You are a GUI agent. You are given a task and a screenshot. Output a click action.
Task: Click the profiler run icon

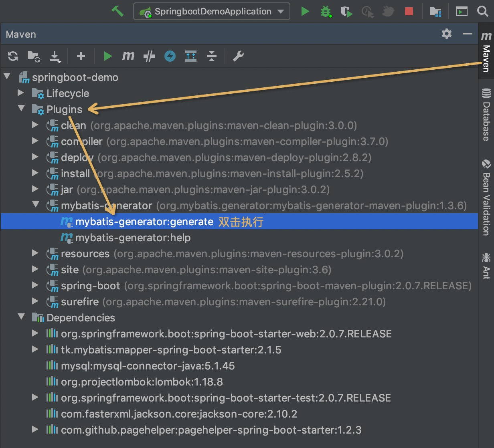click(x=367, y=12)
